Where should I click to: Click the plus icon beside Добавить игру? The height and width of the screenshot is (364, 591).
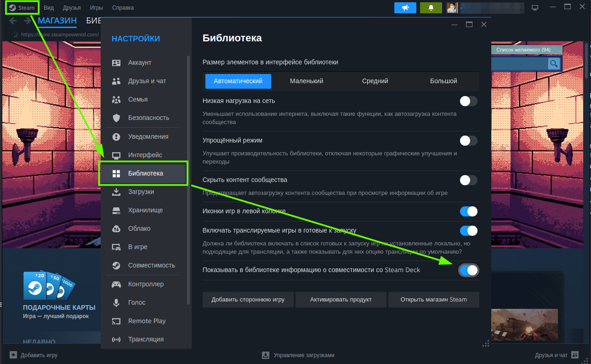(13, 355)
